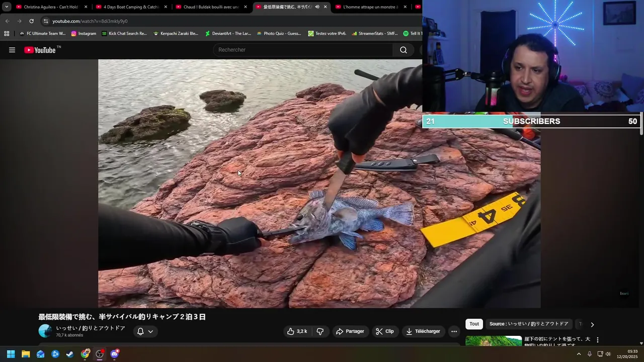The image size is (644, 362).
Task: Open the bookmarks apps grid icon
Action: tap(7, 34)
